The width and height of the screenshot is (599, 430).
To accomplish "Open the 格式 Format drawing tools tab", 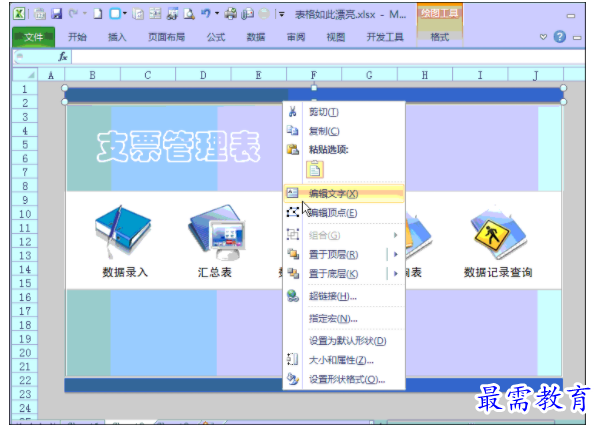I will pos(439,37).
